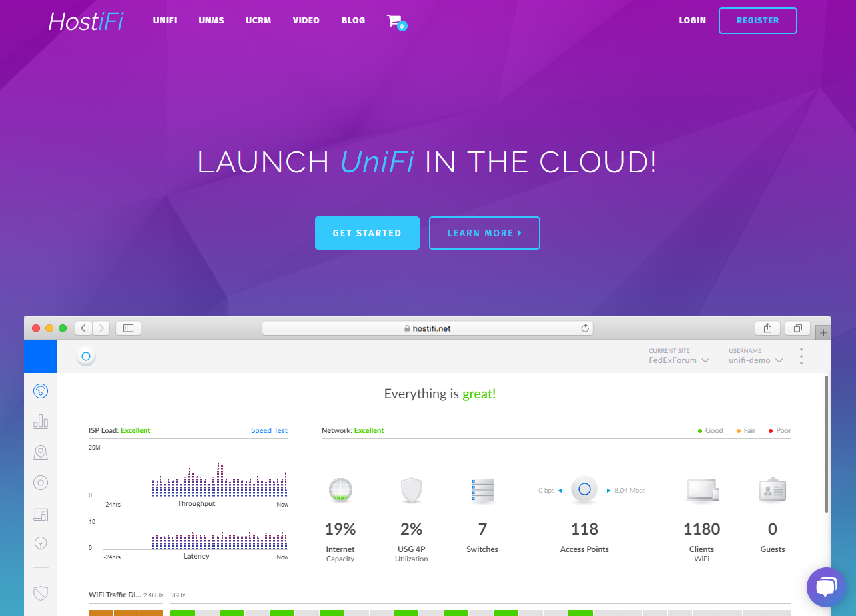Open the live chat bubble
856x616 pixels.
click(826, 587)
